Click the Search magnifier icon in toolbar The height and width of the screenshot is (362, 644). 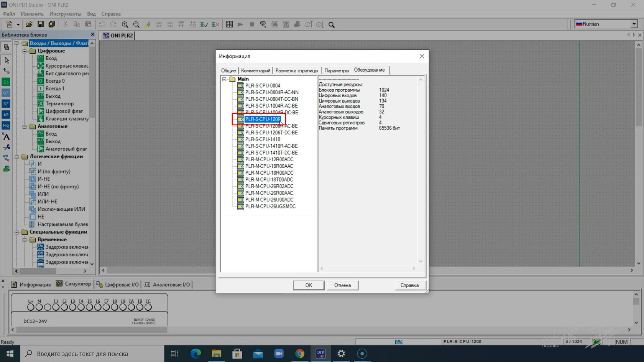pos(332,25)
